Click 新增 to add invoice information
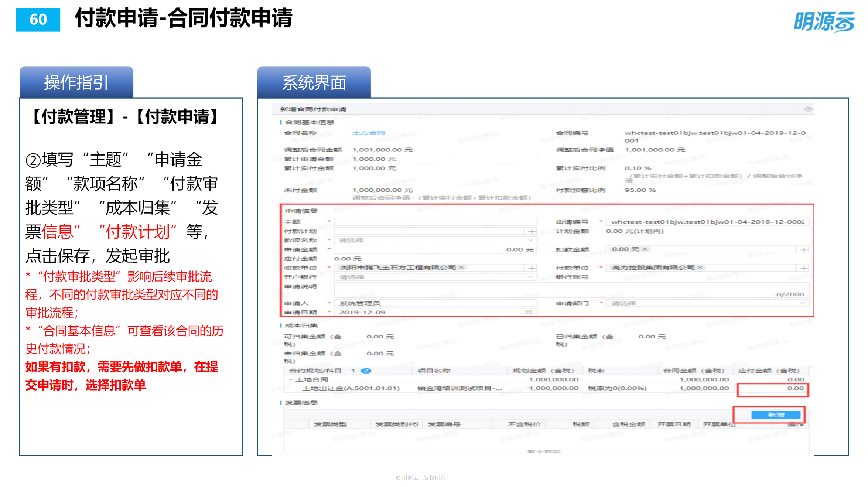Image resolution: width=868 pixels, height=487 pixels. tap(776, 415)
